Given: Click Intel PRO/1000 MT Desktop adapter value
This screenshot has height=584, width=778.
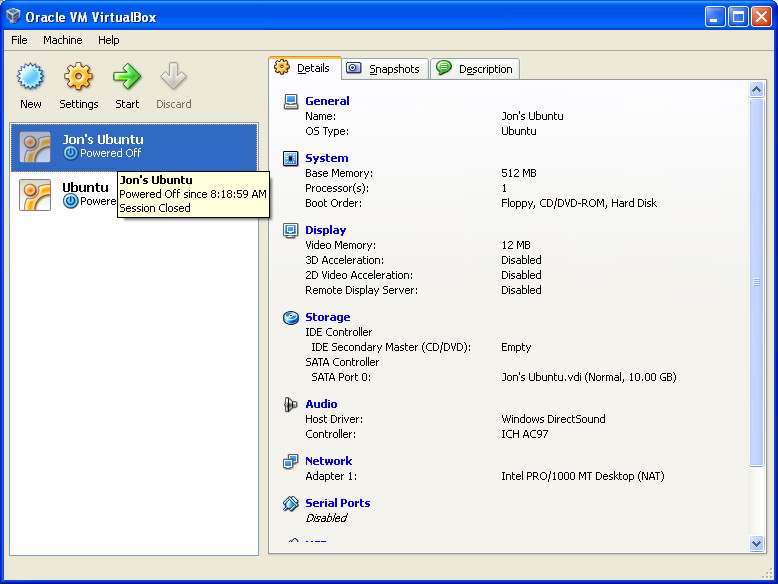Looking at the screenshot, I should pyautogui.click(x=583, y=476).
